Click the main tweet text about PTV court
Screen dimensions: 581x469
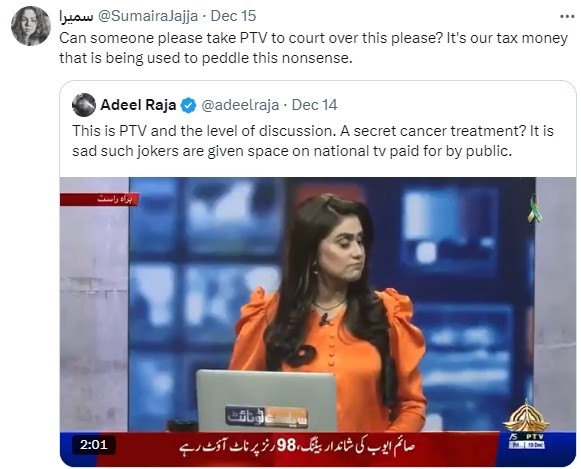click(313, 48)
